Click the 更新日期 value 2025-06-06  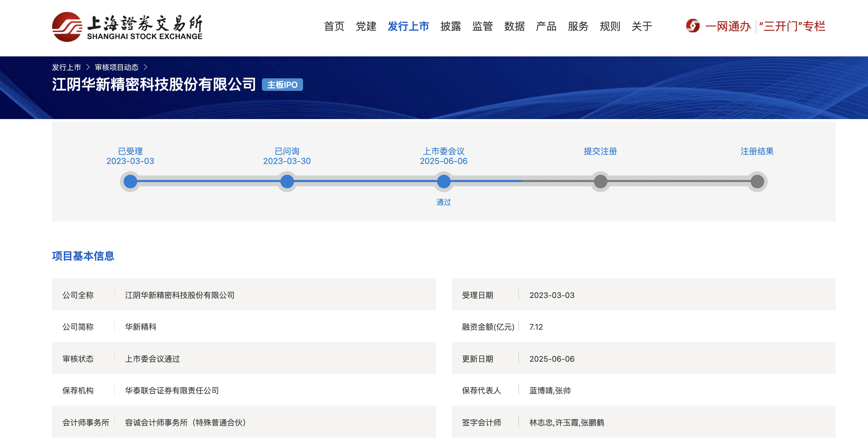tap(552, 359)
